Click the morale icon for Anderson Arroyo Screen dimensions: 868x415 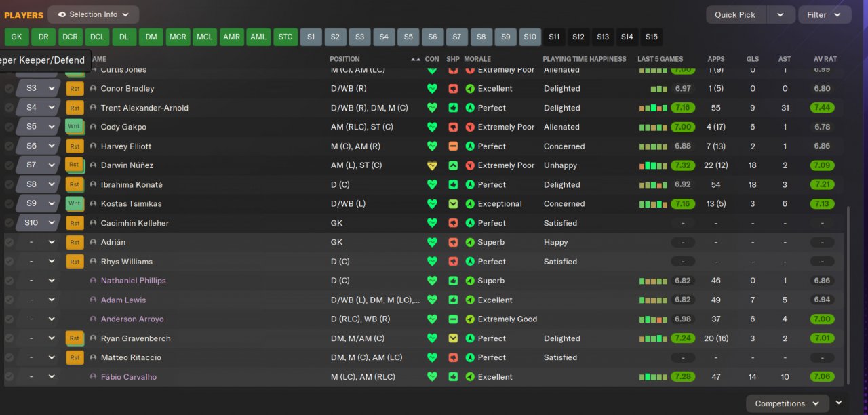pos(470,319)
